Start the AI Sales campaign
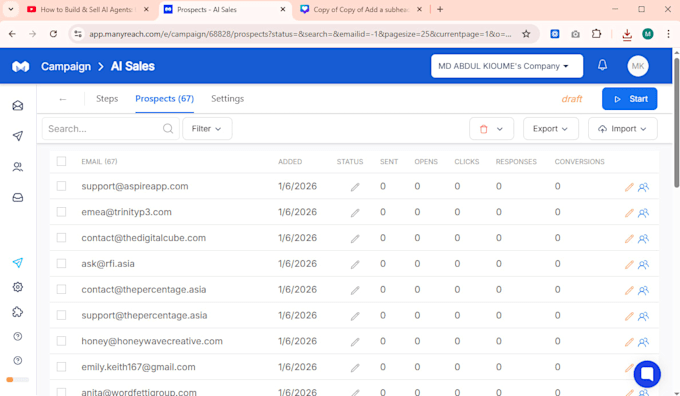The image size is (680, 396). (629, 99)
